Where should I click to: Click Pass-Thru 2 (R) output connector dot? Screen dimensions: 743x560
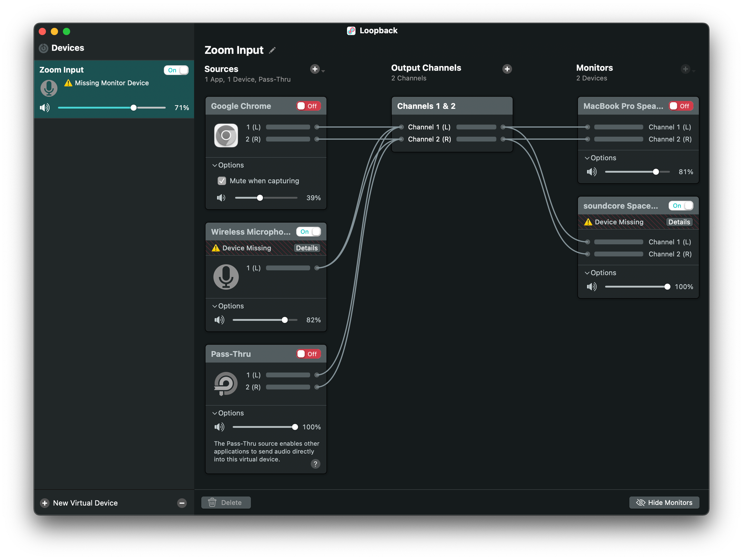click(x=317, y=387)
